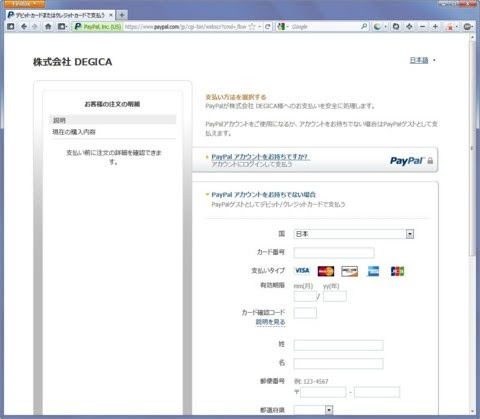Click the 説明を見る link
The image size is (480, 419).
click(x=270, y=322)
